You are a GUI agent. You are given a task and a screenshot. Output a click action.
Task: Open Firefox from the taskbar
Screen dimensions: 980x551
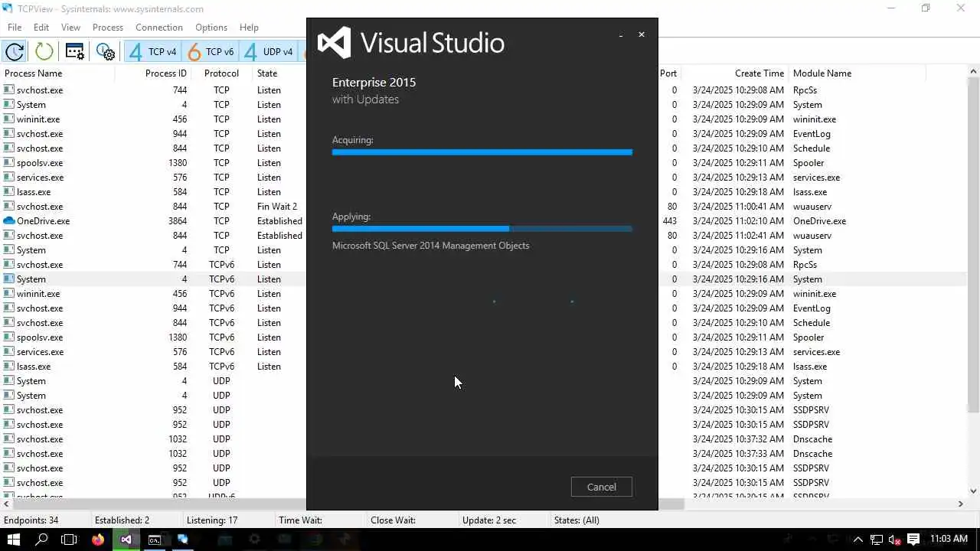point(97,540)
